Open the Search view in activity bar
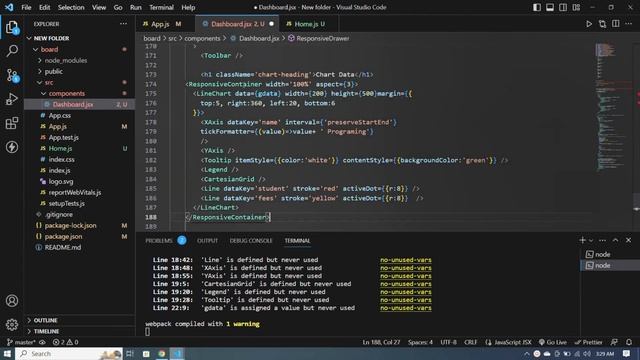Viewport: 640px width, 360px height. pos(12,51)
